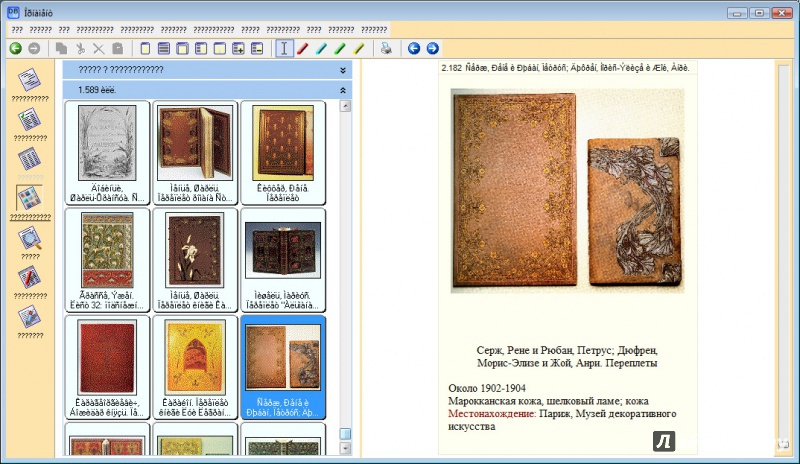The height and width of the screenshot is (464, 800).
Task: Click the printer icon
Action: (x=386, y=48)
